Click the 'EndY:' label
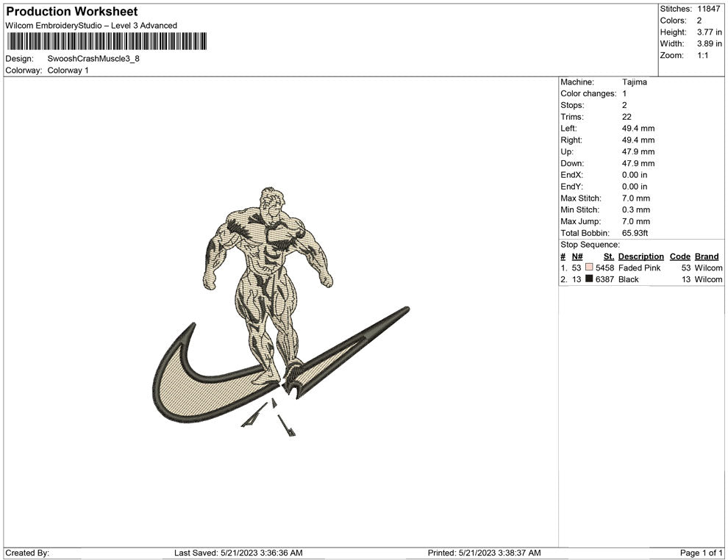 pos(571,186)
